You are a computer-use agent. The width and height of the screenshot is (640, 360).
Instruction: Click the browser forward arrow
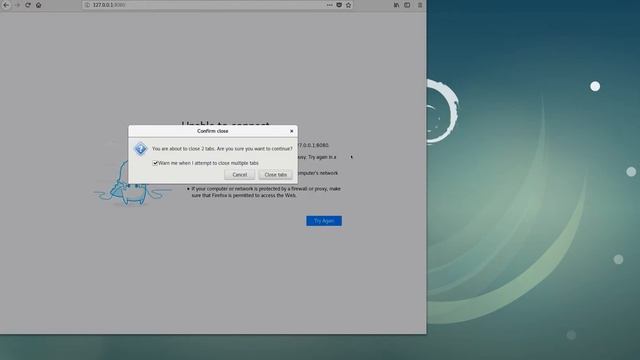[x=17, y=5]
